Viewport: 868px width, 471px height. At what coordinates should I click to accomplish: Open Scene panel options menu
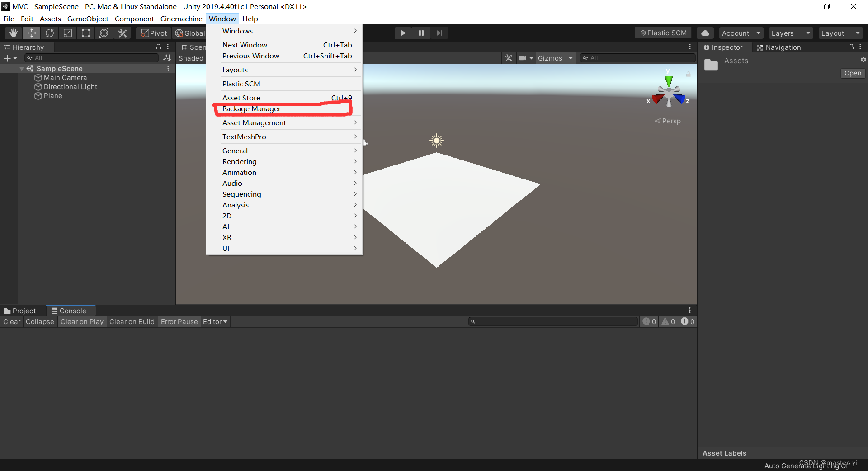coord(690,47)
